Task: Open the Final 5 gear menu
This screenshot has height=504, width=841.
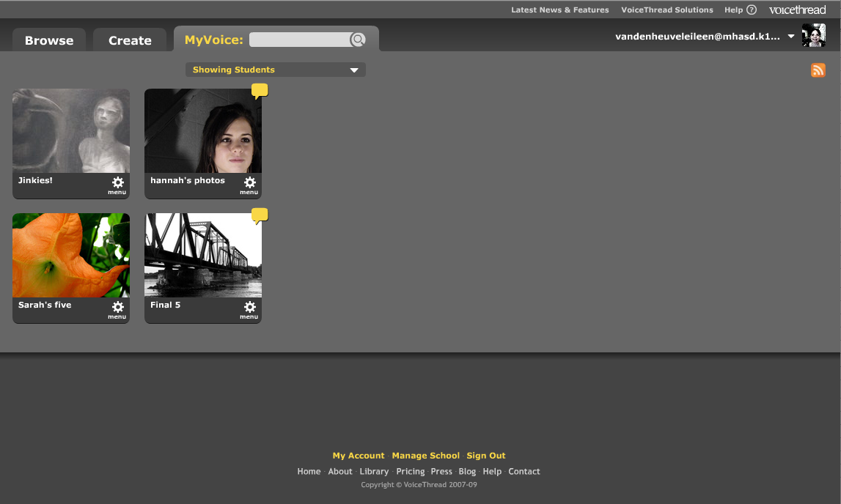Action: point(249,308)
